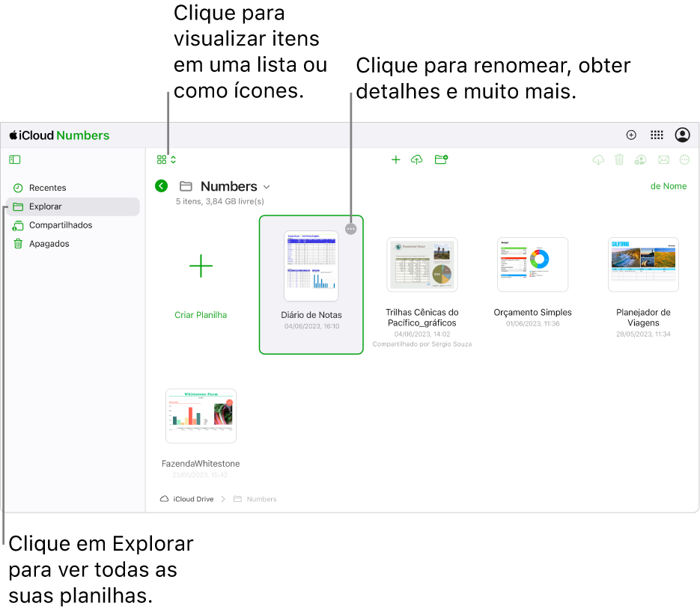Click the 'Planejador de Viagens' file name
Viewport: 700px width, 615px height.
click(x=643, y=317)
